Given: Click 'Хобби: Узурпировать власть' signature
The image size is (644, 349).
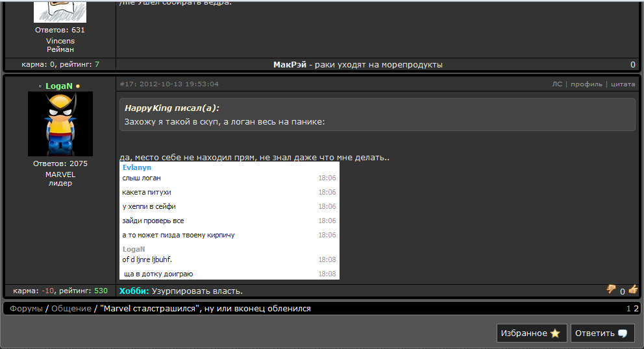Looking at the screenshot, I should (180, 291).
